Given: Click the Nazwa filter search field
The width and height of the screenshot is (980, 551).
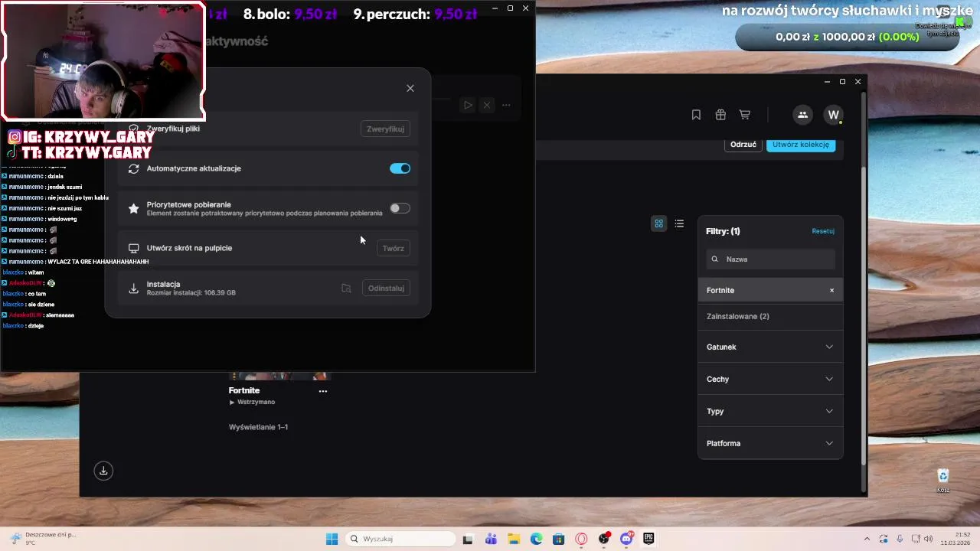Looking at the screenshot, I should (770, 259).
